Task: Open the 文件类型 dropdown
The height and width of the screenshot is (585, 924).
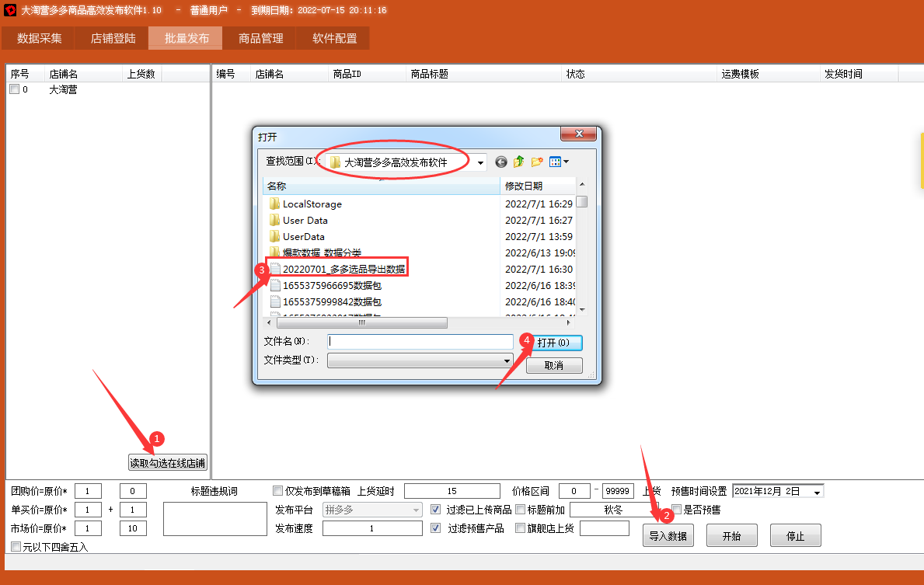Action: point(507,360)
